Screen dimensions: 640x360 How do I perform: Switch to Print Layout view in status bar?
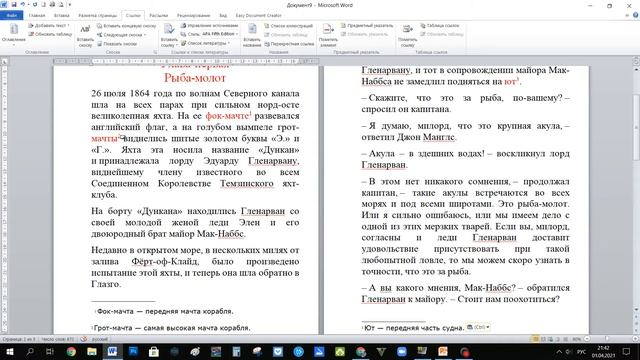(535, 339)
